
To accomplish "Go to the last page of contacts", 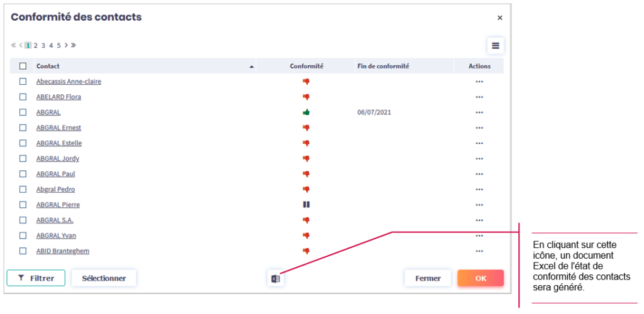I will 74,45.
